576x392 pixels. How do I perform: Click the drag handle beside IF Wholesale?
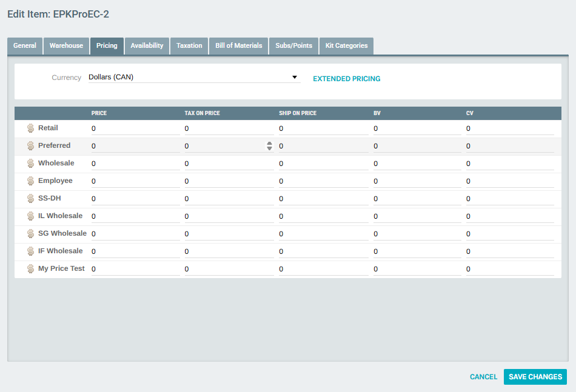(x=31, y=251)
